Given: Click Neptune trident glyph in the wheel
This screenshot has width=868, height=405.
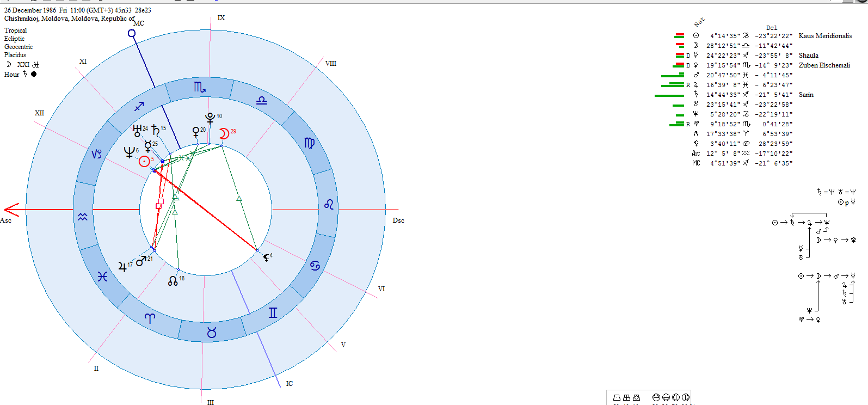Looking at the screenshot, I should click(130, 152).
